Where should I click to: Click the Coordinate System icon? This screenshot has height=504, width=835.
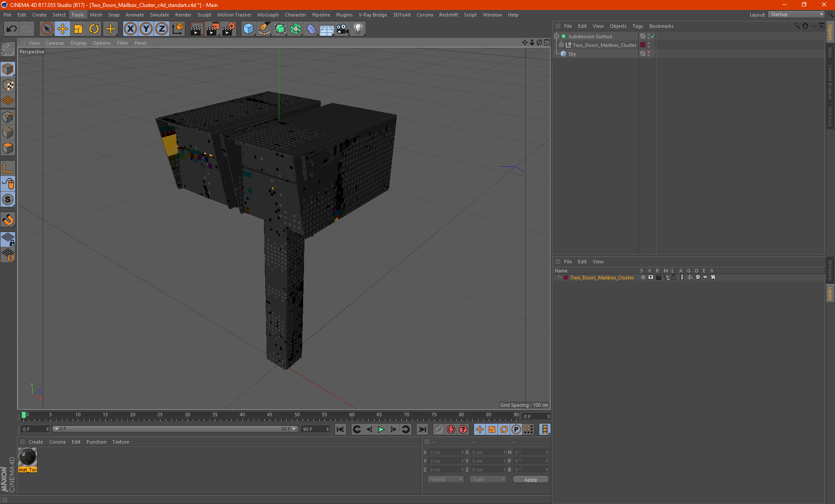[177, 29]
